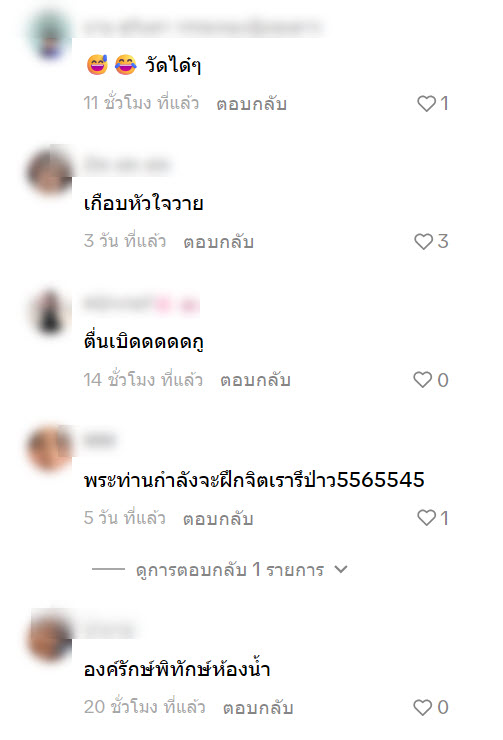Reply to the 3-days-ago comment
The image size is (503, 740).
coord(218,242)
